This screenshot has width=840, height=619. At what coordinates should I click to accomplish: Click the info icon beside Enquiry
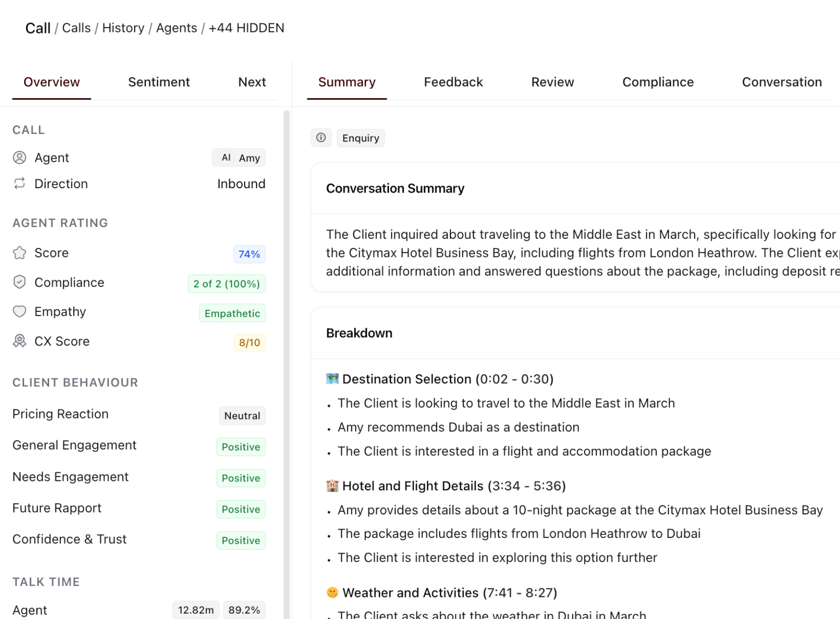tap(321, 138)
